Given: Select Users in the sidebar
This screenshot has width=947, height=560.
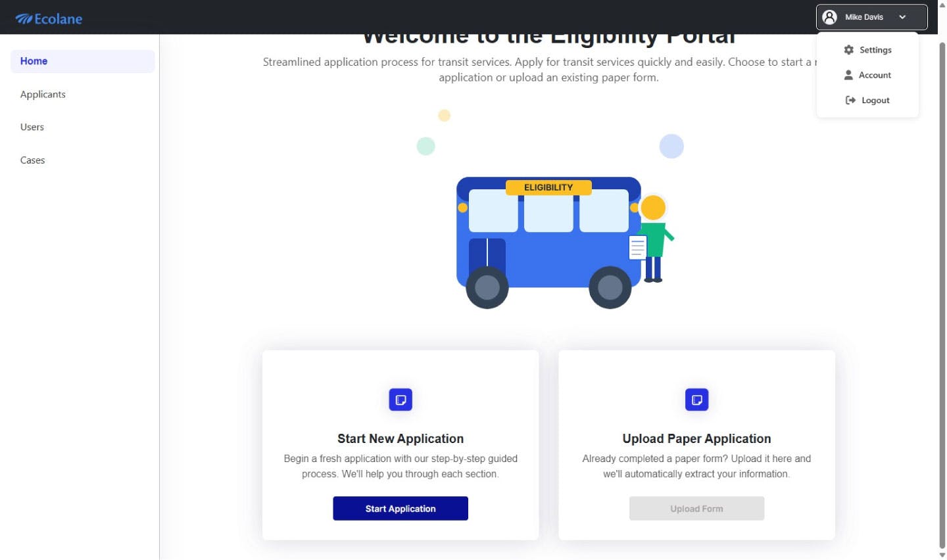Looking at the screenshot, I should click(x=32, y=127).
